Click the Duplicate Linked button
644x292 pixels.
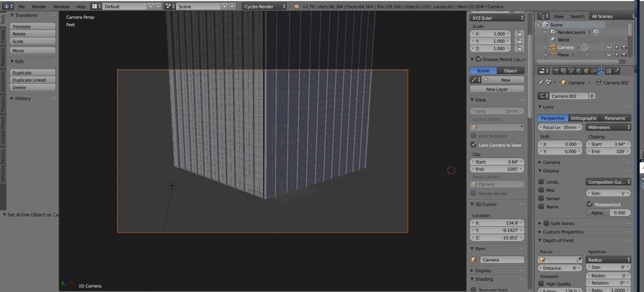click(x=33, y=80)
